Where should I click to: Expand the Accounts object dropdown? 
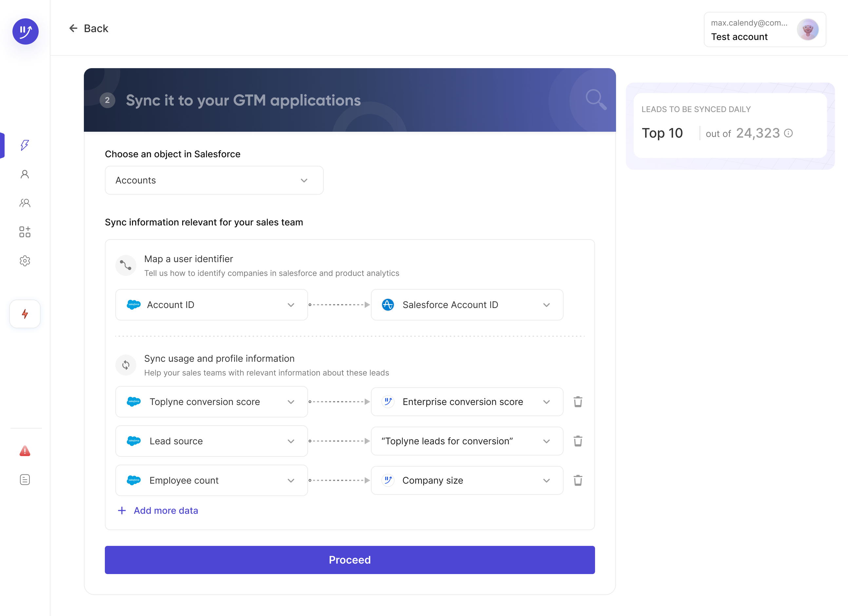[214, 181]
